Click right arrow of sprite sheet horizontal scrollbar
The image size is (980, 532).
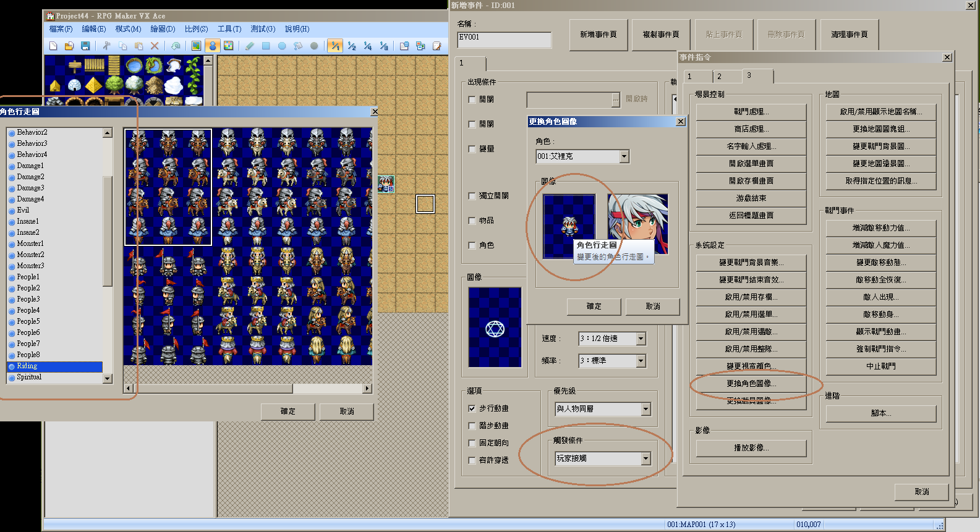pyautogui.click(x=367, y=389)
